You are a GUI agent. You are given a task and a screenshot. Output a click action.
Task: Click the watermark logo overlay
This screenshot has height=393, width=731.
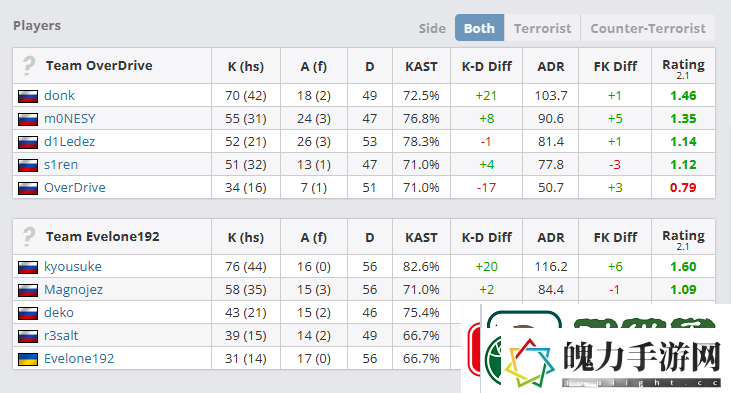tap(596, 349)
